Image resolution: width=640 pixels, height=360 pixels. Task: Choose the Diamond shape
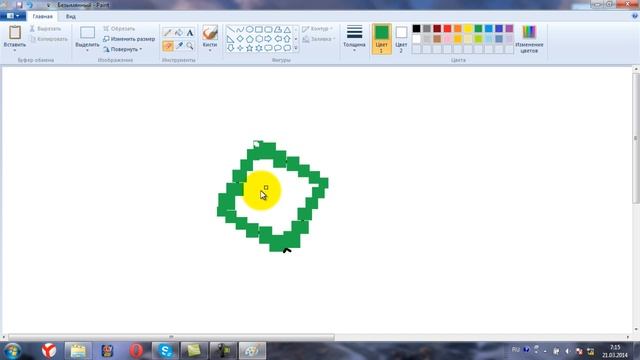point(240,39)
